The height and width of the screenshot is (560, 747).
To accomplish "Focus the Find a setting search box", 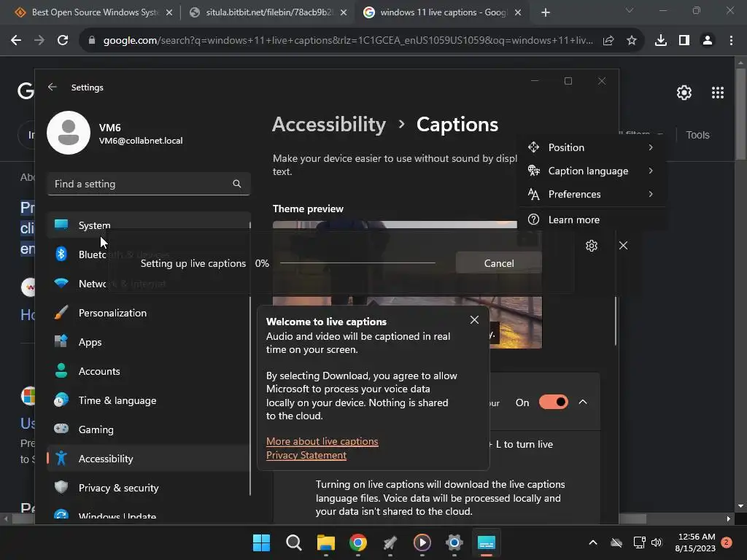I will (x=149, y=184).
